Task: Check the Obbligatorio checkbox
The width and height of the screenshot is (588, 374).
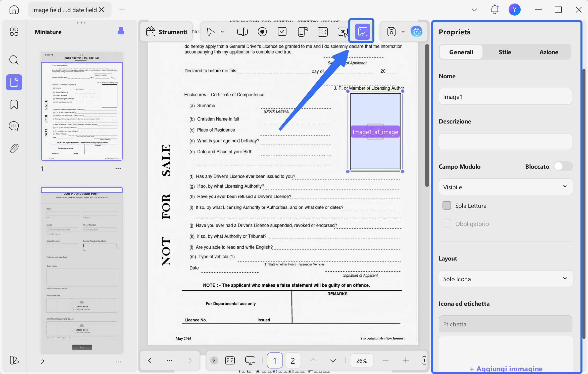Action: pyautogui.click(x=447, y=224)
